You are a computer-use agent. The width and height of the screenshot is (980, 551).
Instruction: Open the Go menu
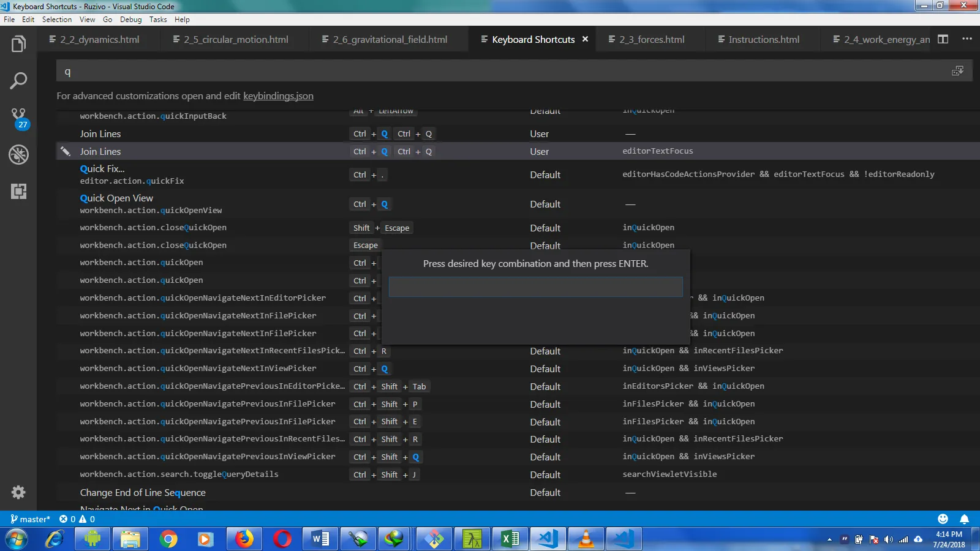[x=108, y=20]
